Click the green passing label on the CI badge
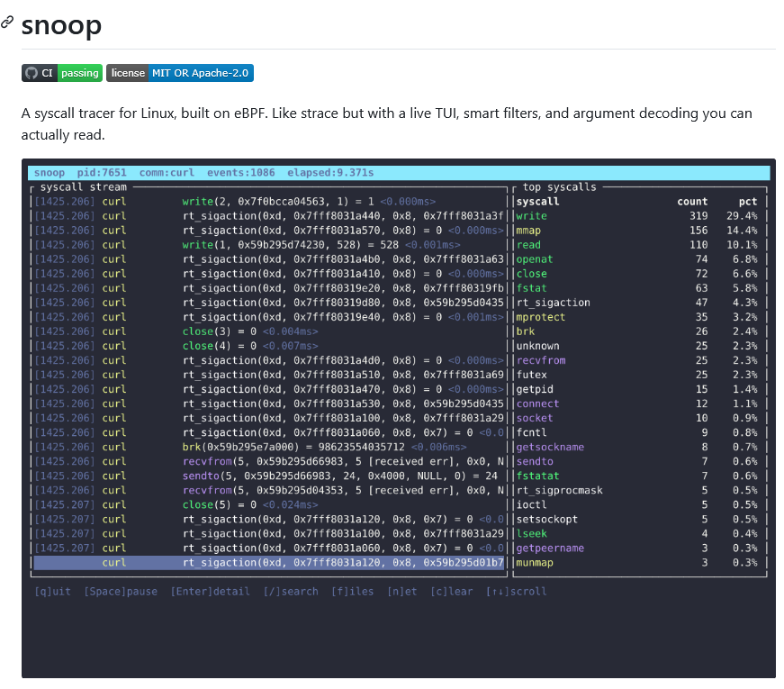The width and height of the screenshot is (784, 689). click(x=79, y=73)
